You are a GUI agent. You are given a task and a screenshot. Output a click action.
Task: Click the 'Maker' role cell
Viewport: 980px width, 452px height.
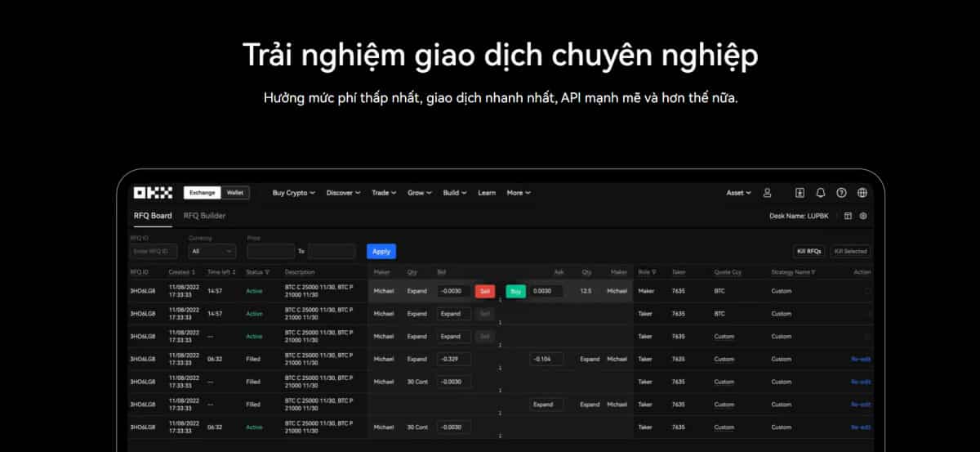[x=645, y=291]
